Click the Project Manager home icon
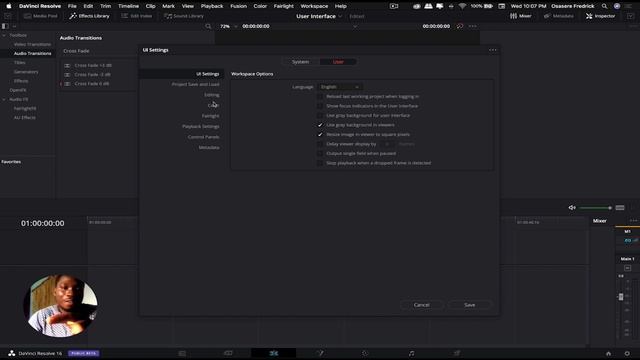This screenshot has height=360, width=640. tap(608, 353)
